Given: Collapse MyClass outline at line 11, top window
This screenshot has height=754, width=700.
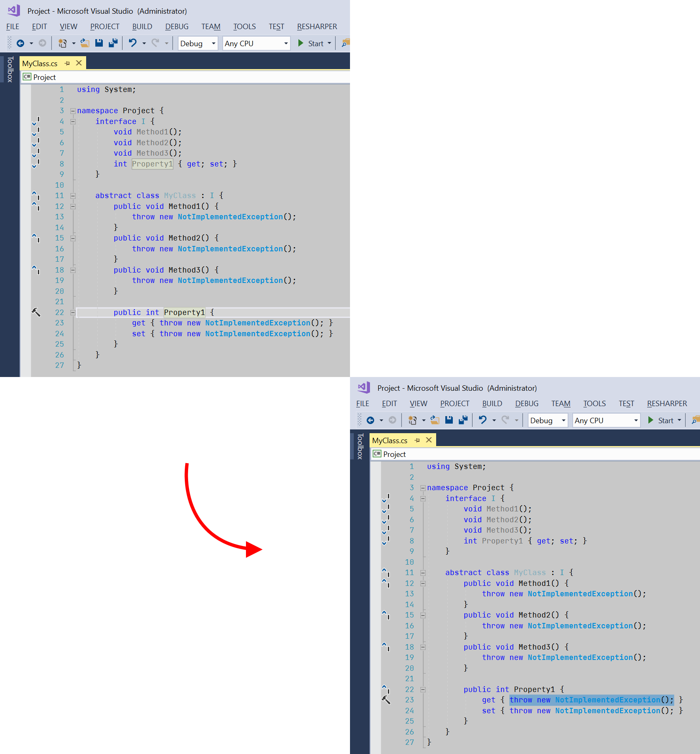Looking at the screenshot, I should 73,196.
